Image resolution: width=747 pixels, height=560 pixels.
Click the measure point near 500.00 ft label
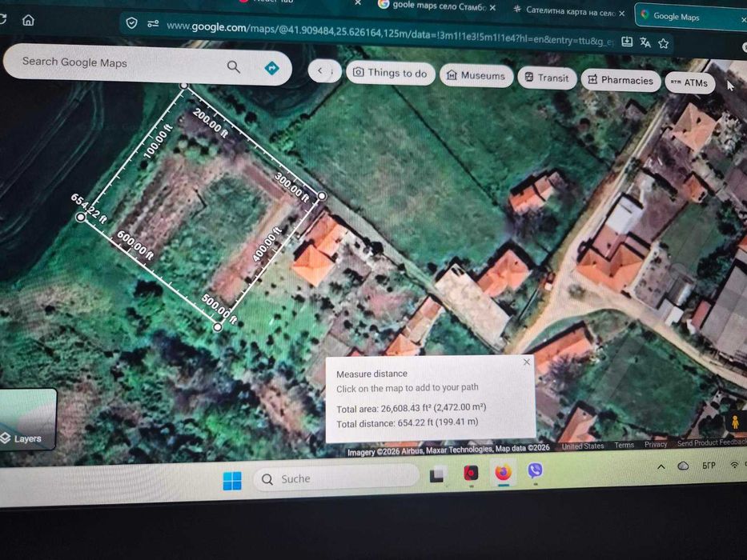pos(217,327)
